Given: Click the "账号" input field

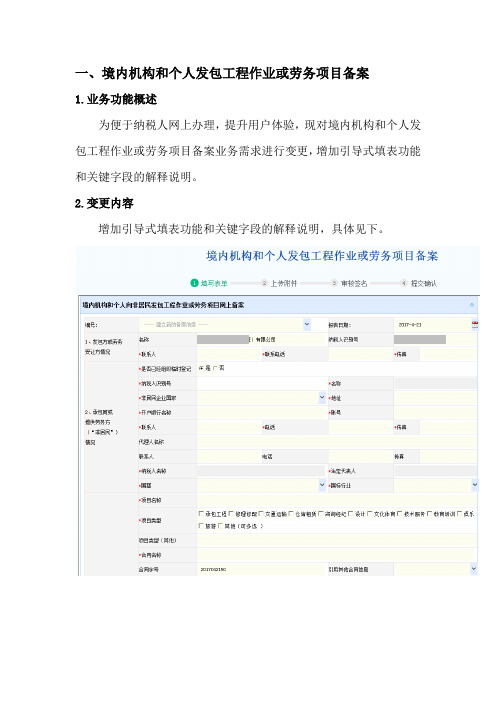Looking at the screenshot, I should [436, 412].
